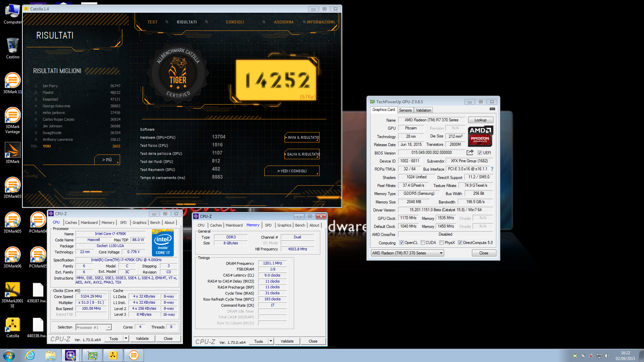This screenshot has height=362, width=644.
Task: Launch 3DMark2001 SE desktop shortcut
Action: click(12, 295)
